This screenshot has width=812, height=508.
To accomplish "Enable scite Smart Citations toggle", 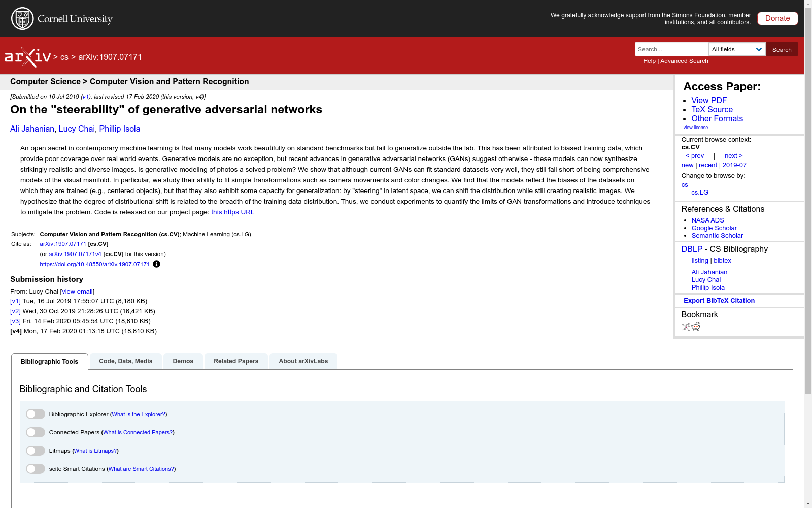I will click(x=36, y=469).
